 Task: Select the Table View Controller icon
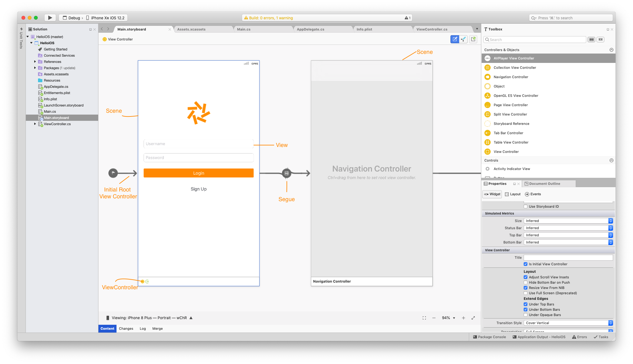[x=487, y=142]
